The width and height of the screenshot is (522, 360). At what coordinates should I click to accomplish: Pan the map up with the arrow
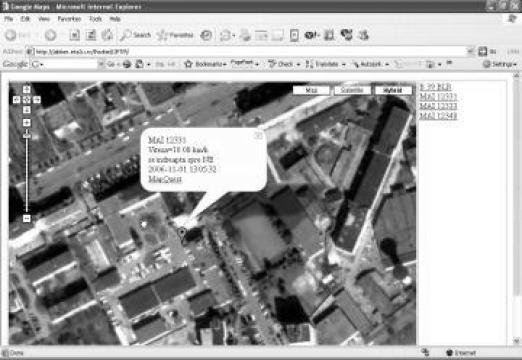(x=27, y=89)
